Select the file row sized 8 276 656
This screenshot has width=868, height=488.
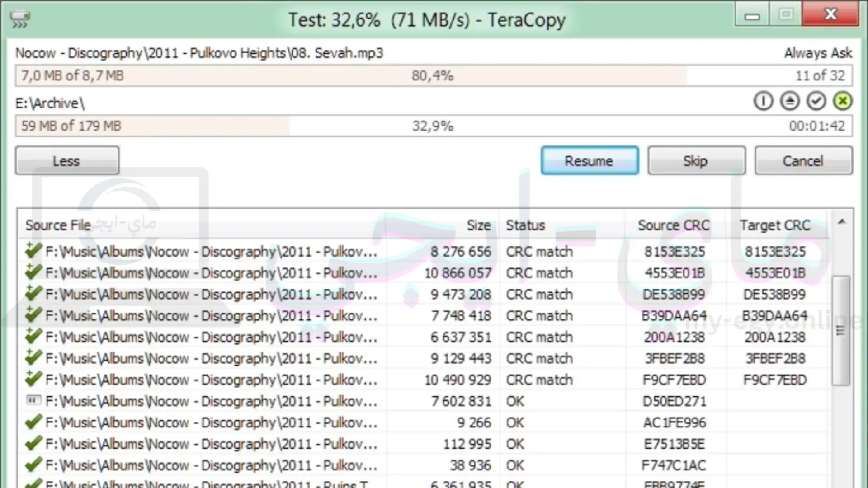(x=424, y=251)
